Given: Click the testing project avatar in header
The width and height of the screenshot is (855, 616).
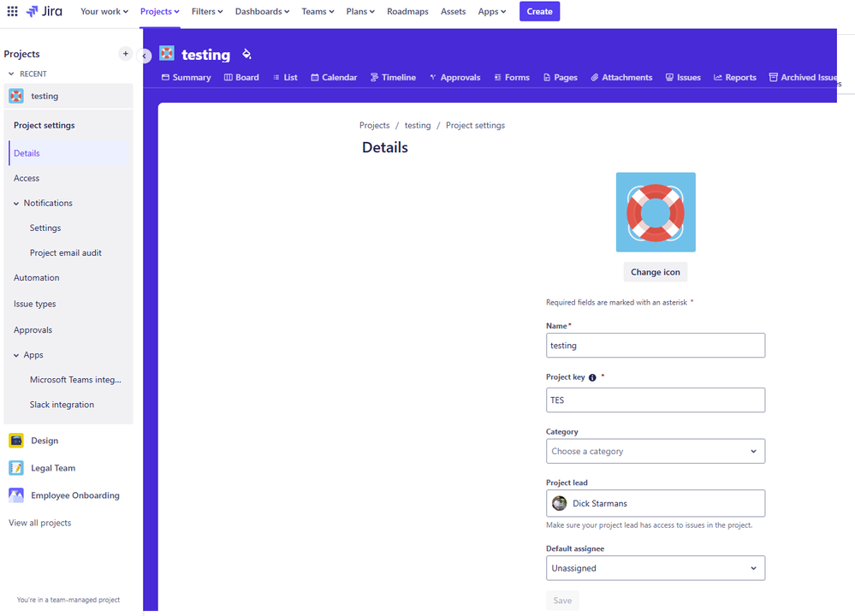Looking at the screenshot, I should point(167,53).
